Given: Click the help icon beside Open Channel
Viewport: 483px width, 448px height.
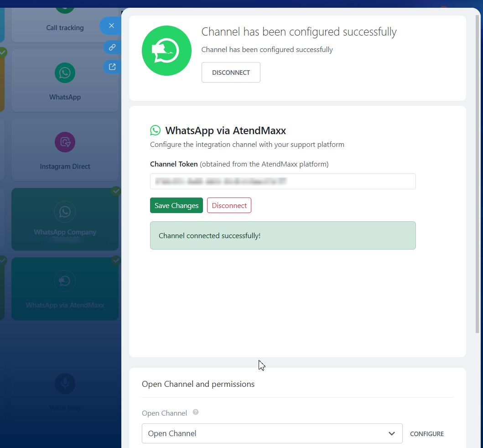Looking at the screenshot, I should 196,412.
